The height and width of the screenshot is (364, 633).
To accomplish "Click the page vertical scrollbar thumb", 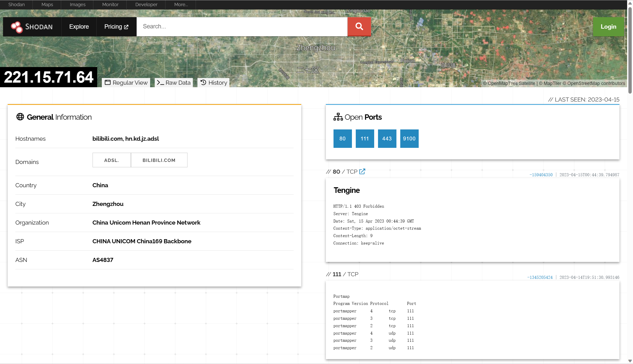I will [630, 50].
